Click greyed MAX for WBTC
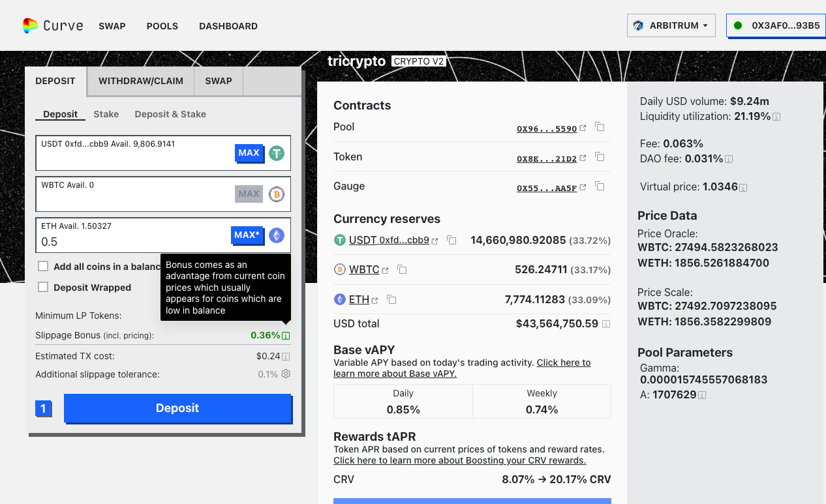Screen dimensions: 826x504 point(249,194)
